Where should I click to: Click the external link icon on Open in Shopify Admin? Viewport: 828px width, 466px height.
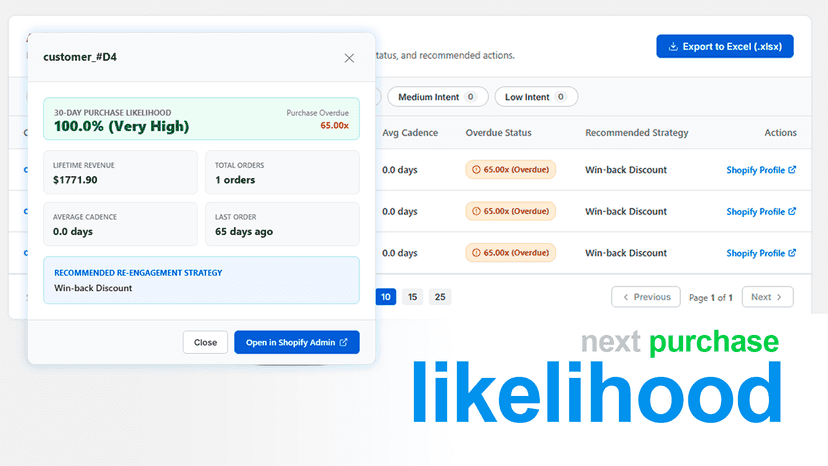344,342
